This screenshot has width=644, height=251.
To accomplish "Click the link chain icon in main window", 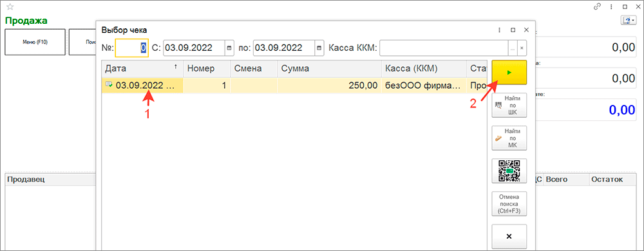I will click(598, 6).
